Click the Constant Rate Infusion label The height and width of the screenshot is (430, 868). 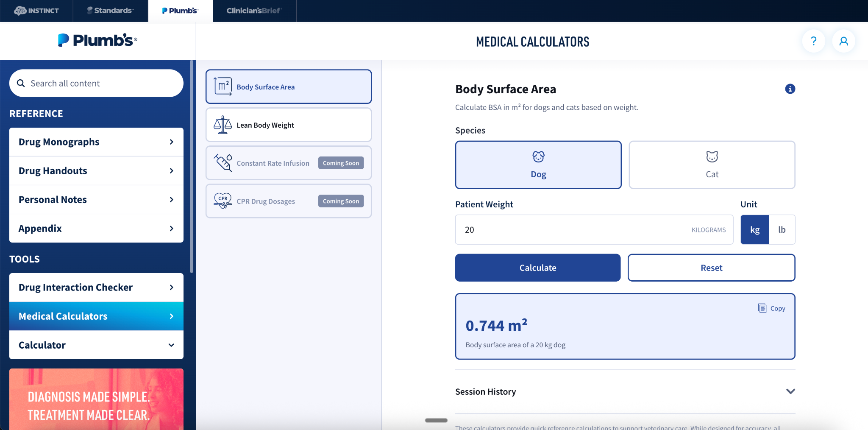(x=273, y=163)
